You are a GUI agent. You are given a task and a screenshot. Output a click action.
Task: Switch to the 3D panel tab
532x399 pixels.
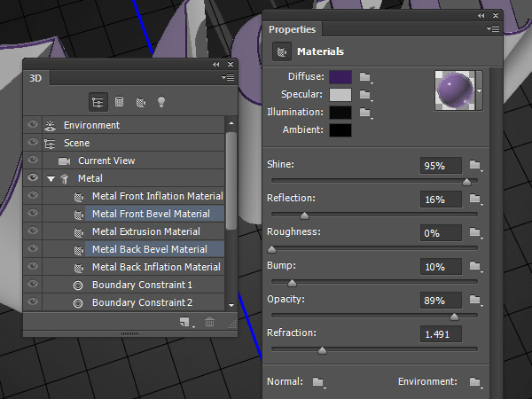pos(36,78)
